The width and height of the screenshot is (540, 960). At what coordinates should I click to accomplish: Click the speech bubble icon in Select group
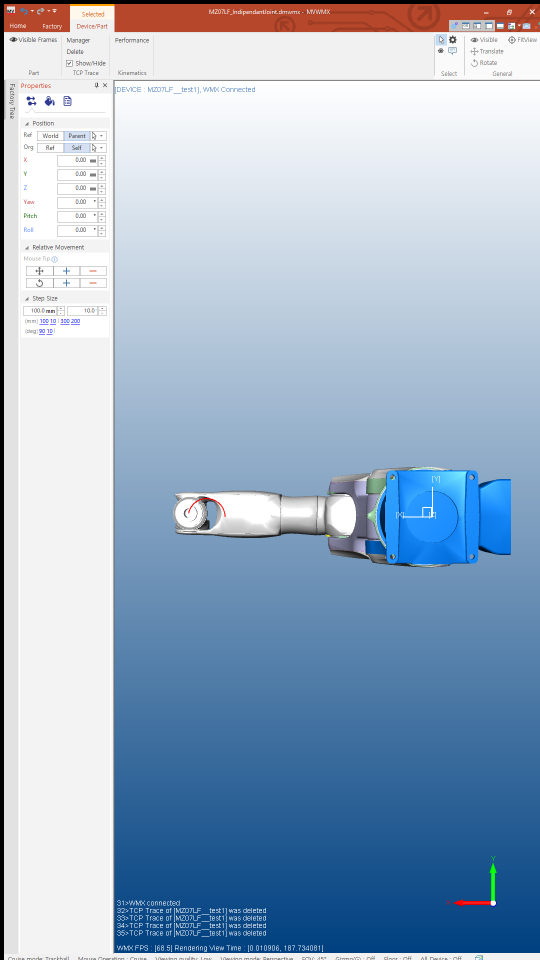tap(452, 51)
